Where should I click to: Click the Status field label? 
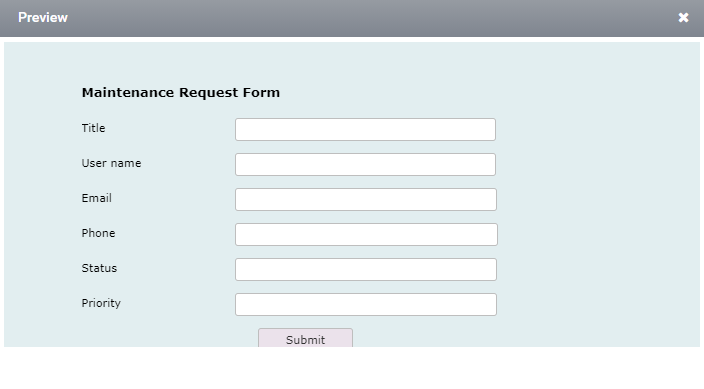pos(99,268)
